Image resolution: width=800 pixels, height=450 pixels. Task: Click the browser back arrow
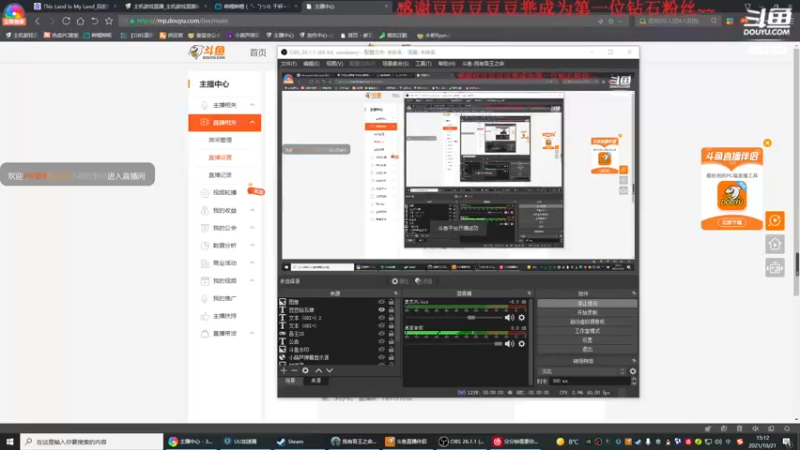coord(38,21)
